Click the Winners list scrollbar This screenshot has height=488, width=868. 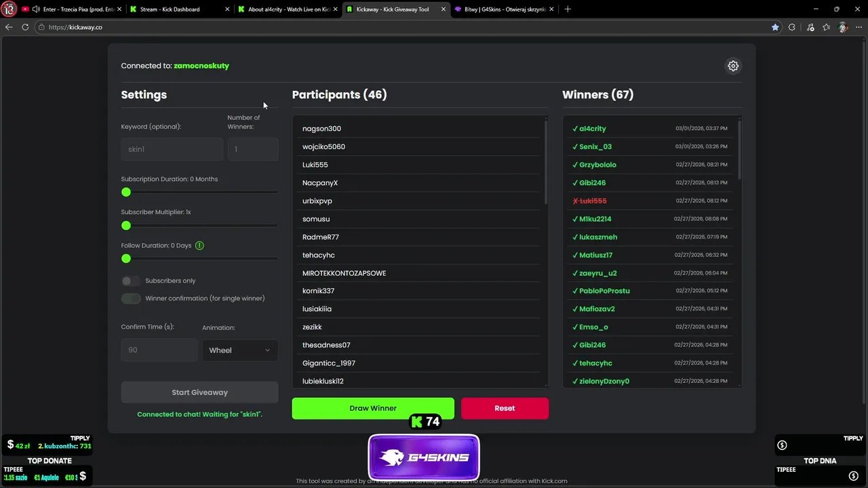(x=739, y=150)
